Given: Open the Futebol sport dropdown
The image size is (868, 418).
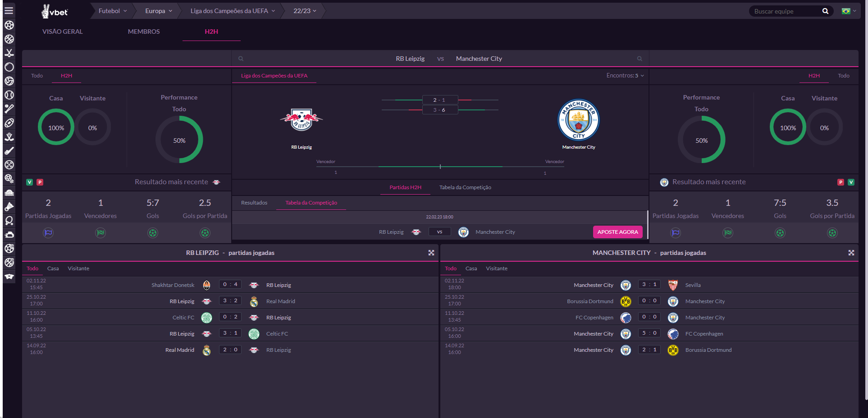Looking at the screenshot, I should pos(113,11).
